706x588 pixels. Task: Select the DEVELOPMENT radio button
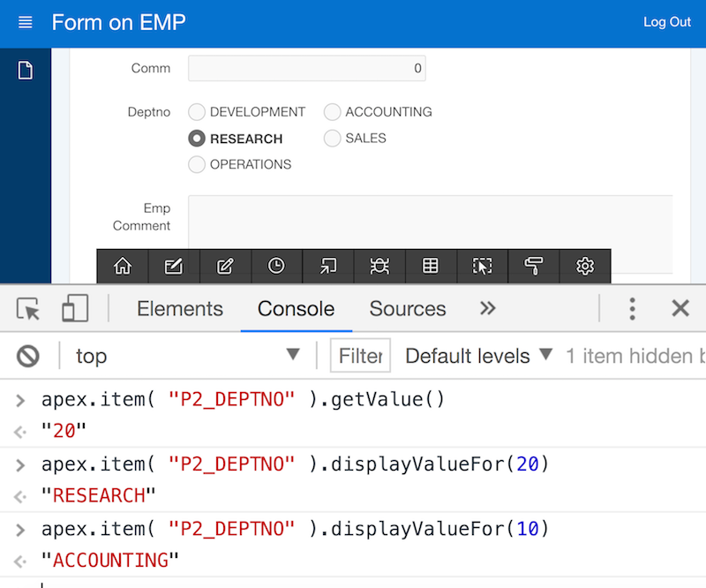[x=197, y=112]
